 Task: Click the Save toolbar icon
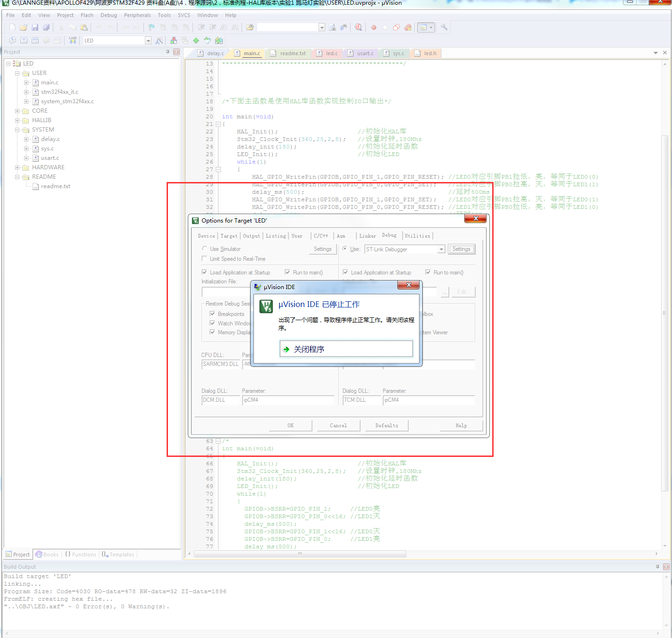click(x=35, y=27)
